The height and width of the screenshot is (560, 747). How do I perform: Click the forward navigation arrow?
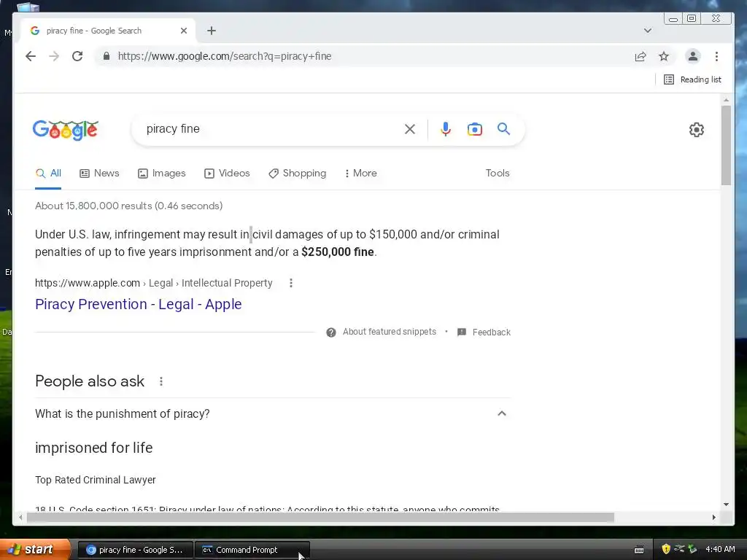(x=54, y=56)
